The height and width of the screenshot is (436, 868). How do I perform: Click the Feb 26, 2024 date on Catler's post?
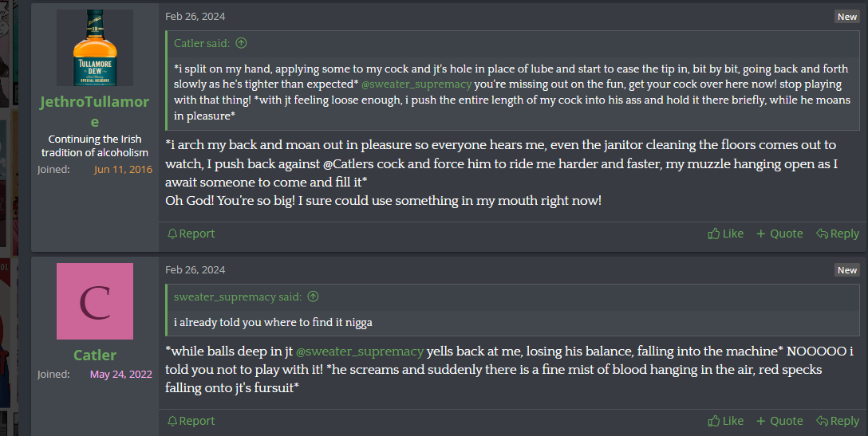195,269
